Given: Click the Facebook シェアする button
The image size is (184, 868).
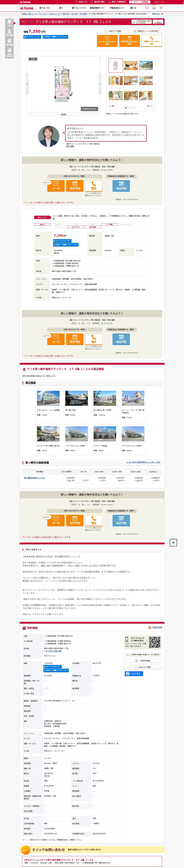Looking at the screenshot, I should coord(134,674).
